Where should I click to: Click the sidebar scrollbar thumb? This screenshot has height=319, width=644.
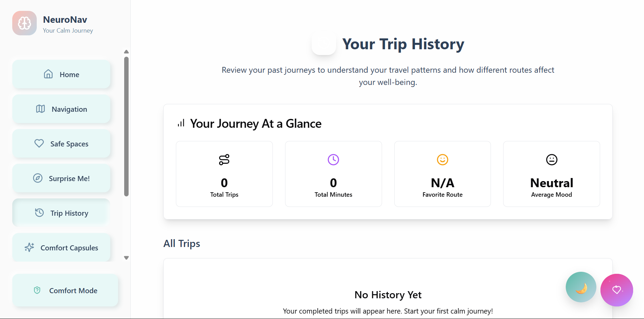pyautogui.click(x=126, y=126)
